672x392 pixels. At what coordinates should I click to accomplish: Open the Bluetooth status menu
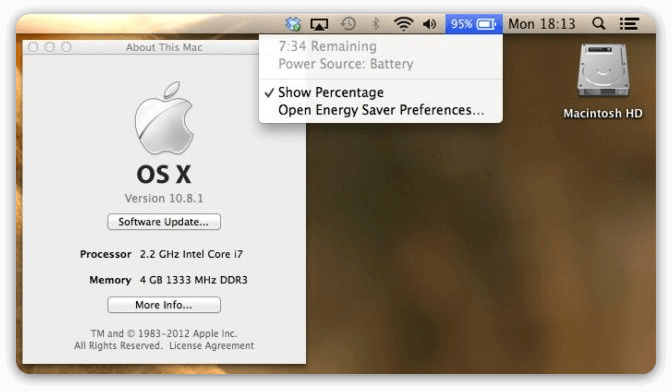(376, 24)
